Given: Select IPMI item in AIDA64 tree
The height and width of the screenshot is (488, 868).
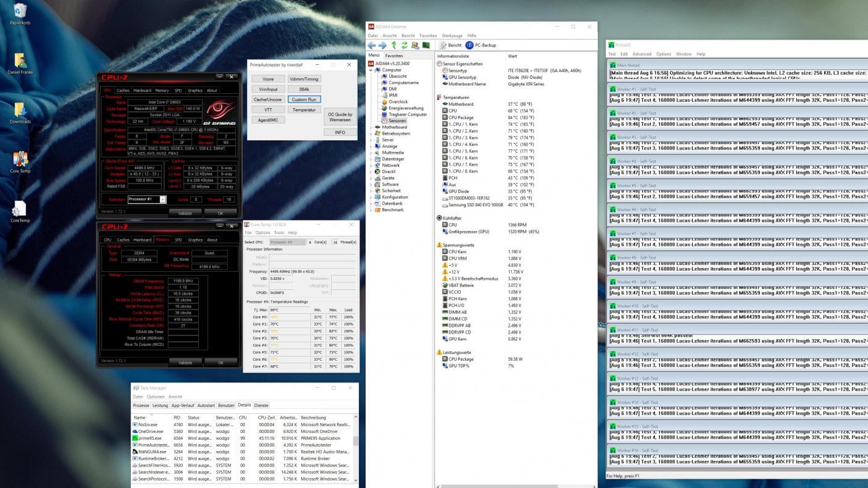Looking at the screenshot, I should (x=389, y=95).
